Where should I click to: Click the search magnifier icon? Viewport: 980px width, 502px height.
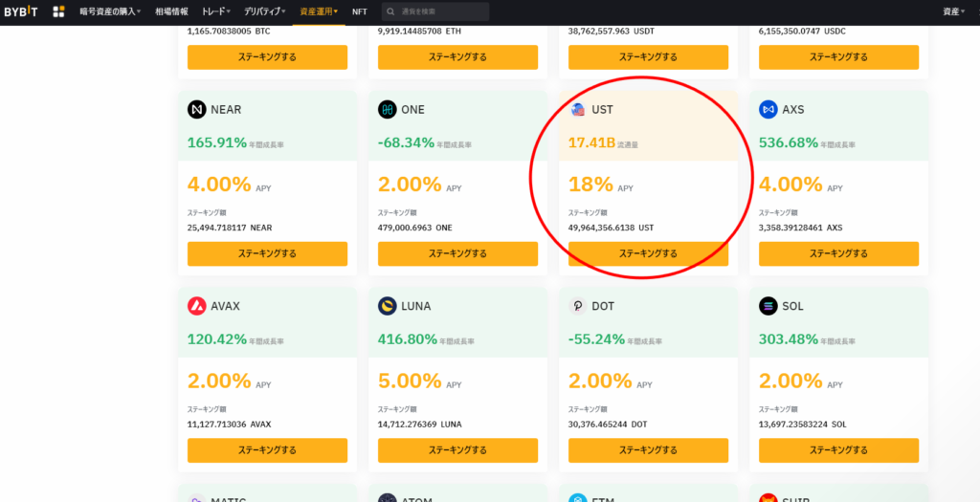[391, 11]
